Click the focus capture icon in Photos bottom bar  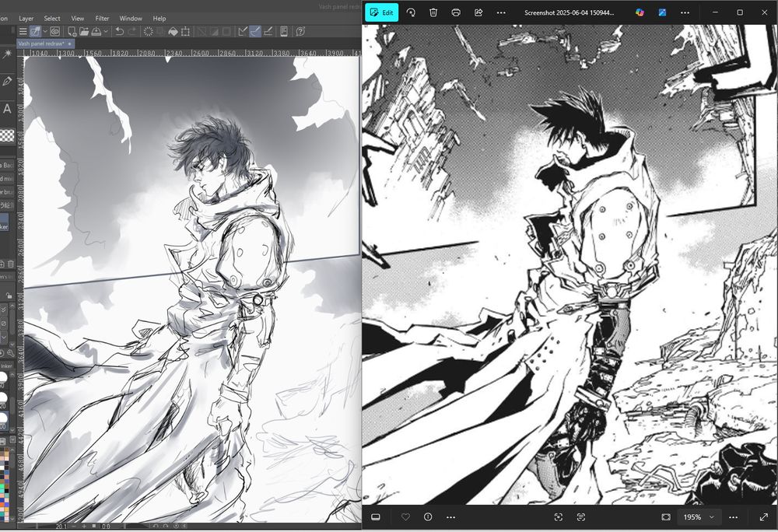coord(558,517)
